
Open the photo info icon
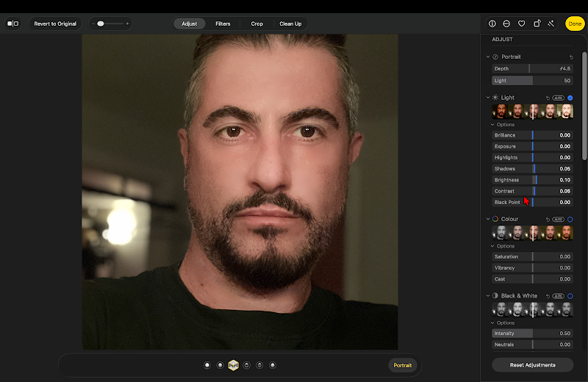[492, 24]
